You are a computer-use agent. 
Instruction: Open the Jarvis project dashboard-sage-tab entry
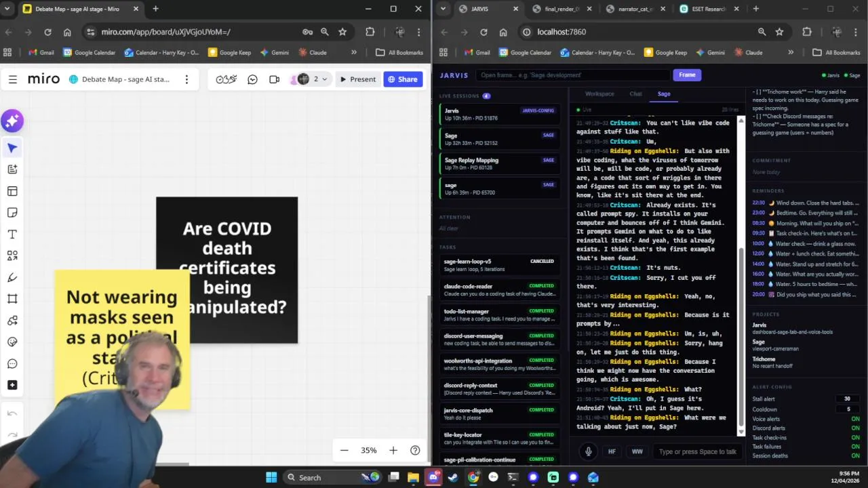(x=806, y=328)
